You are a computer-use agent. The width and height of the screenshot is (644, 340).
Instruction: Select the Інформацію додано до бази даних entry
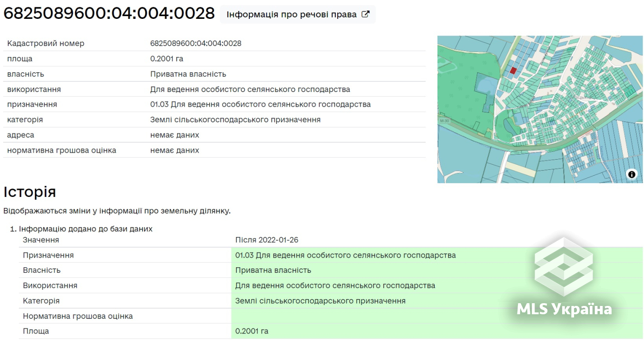86,229
